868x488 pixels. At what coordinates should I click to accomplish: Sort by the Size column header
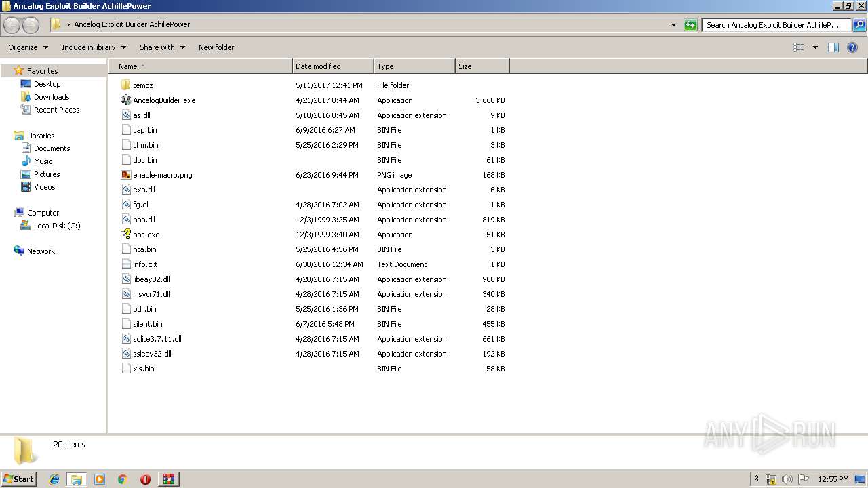[x=482, y=66]
